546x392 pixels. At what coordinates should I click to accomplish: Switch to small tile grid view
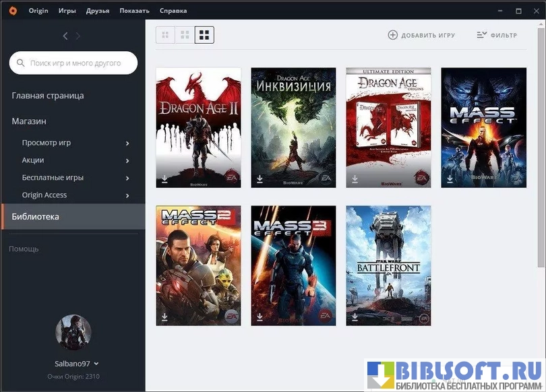coord(165,35)
